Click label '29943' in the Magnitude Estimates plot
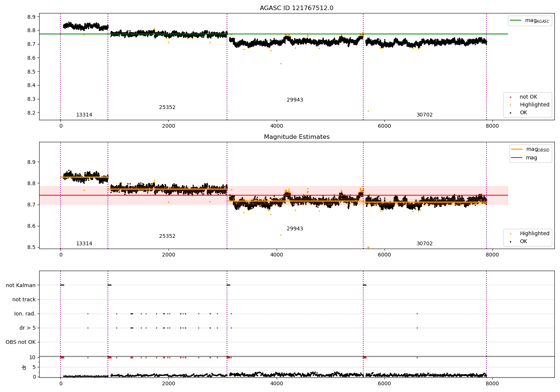560x392 pixels. click(x=295, y=229)
